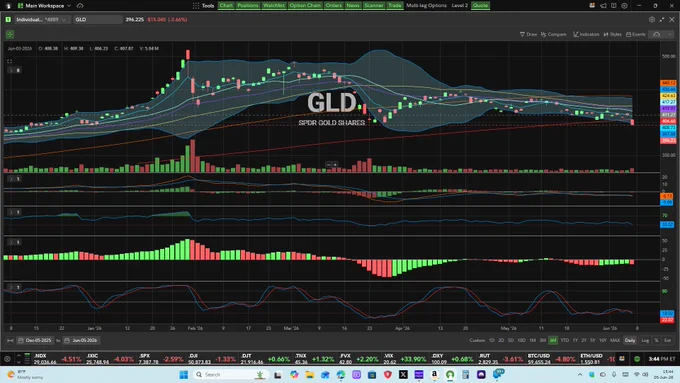Screen dimensions: 680x383
Task: Open the Indicators menu
Action: click(586, 34)
